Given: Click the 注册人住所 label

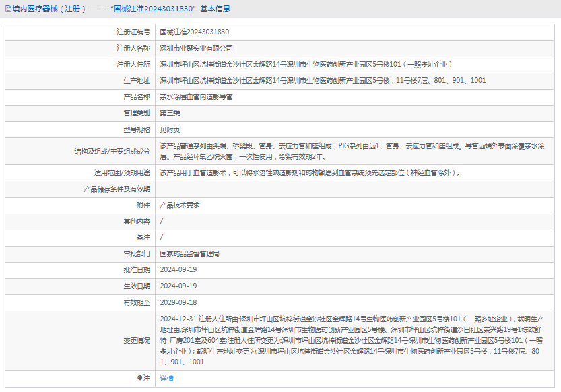Looking at the screenshot, I should click(x=133, y=65).
